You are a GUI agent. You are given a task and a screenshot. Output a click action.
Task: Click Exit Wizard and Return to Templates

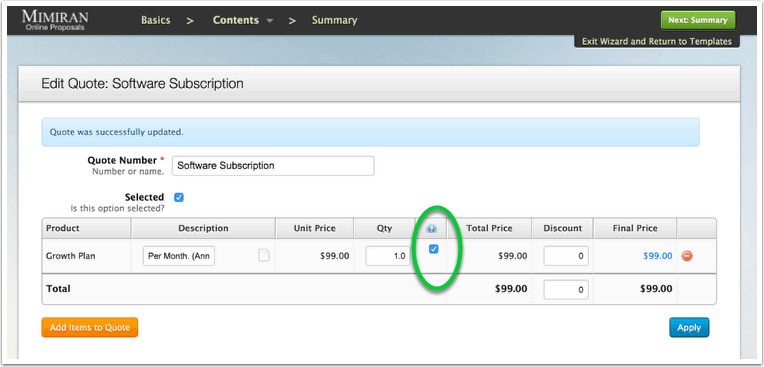click(657, 41)
